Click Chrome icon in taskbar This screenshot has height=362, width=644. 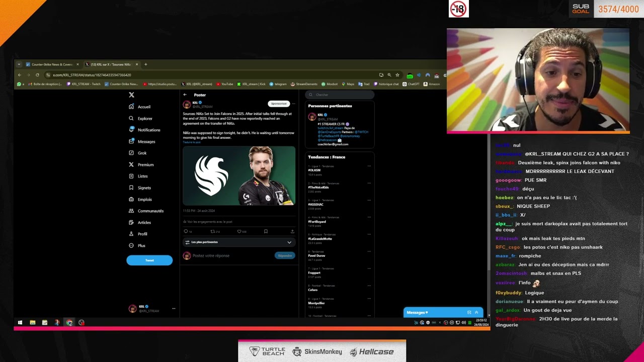(x=69, y=323)
